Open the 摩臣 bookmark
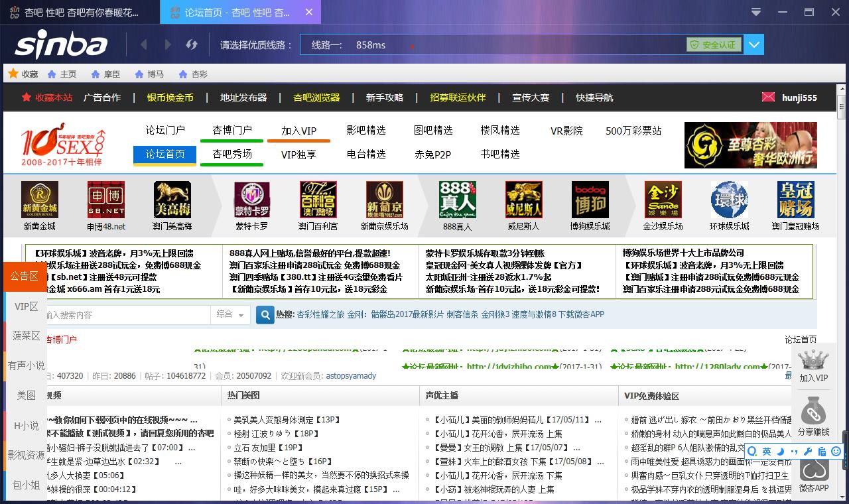 (x=105, y=74)
